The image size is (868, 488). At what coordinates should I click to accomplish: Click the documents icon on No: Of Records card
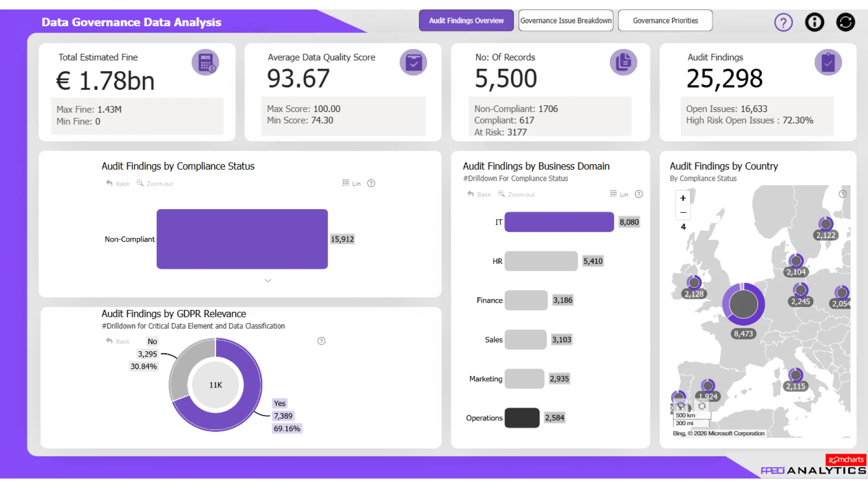click(x=623, y=62)
